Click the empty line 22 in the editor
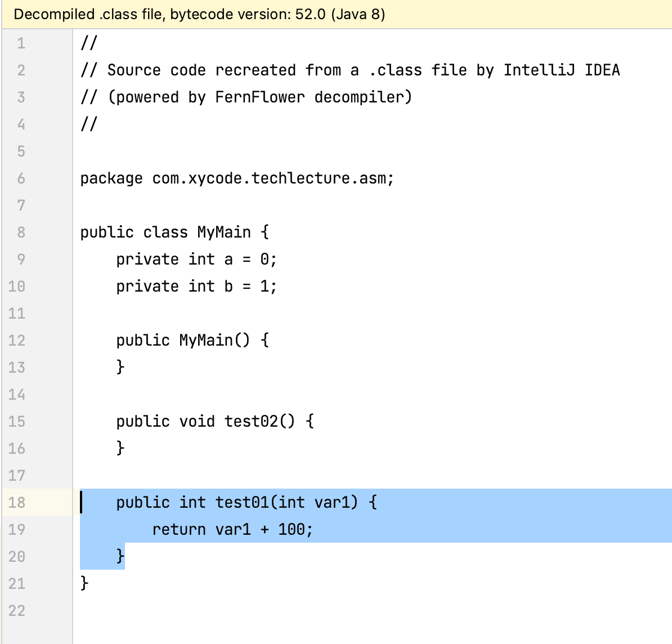The image size is (672, 644). (338, 610)
